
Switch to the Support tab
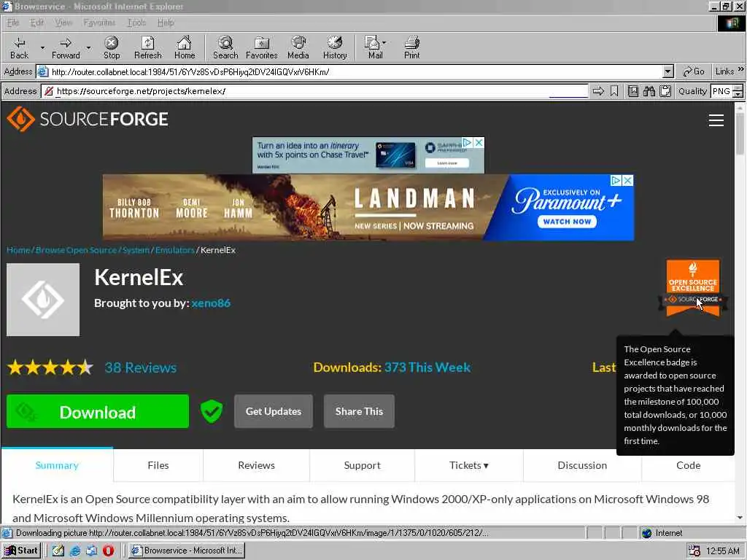tap(362, 465)
